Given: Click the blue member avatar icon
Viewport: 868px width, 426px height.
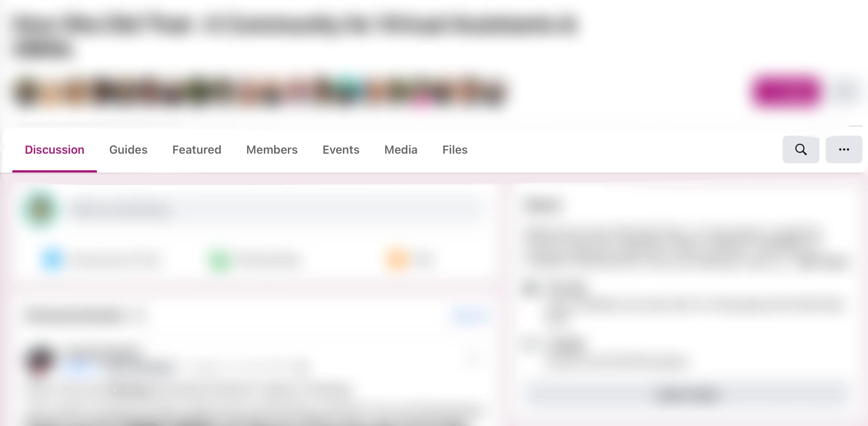Looking at the screenshot, I should click(x=52, y=259).
